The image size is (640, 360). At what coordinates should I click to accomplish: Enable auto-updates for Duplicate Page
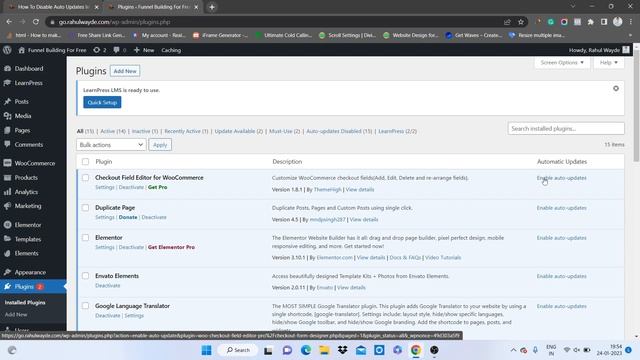coord(562,208)
